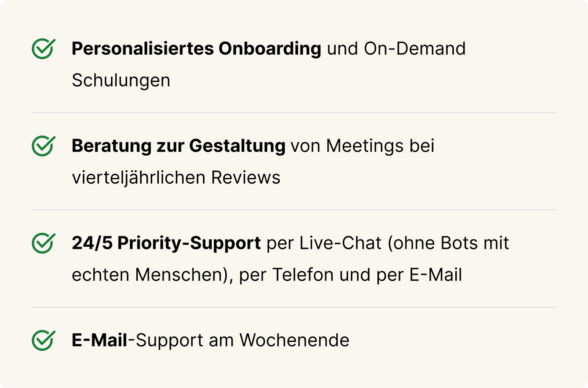Click the bold heading Beratung zur Gestaltung
588x388 pixels.
[x=178, y=146]
